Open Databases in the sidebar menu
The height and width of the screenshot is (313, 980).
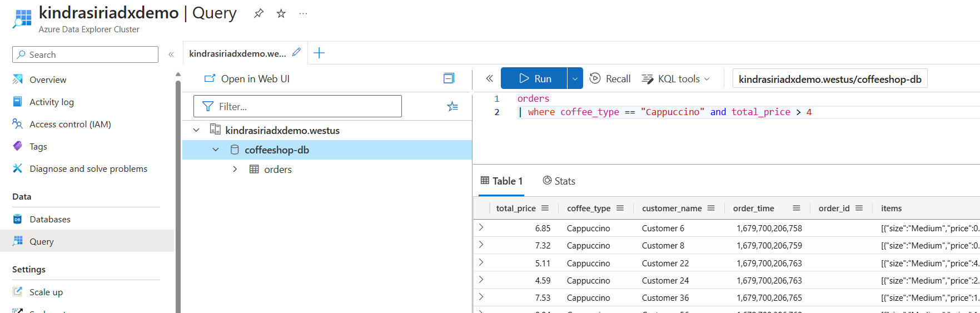pos(50,219)
